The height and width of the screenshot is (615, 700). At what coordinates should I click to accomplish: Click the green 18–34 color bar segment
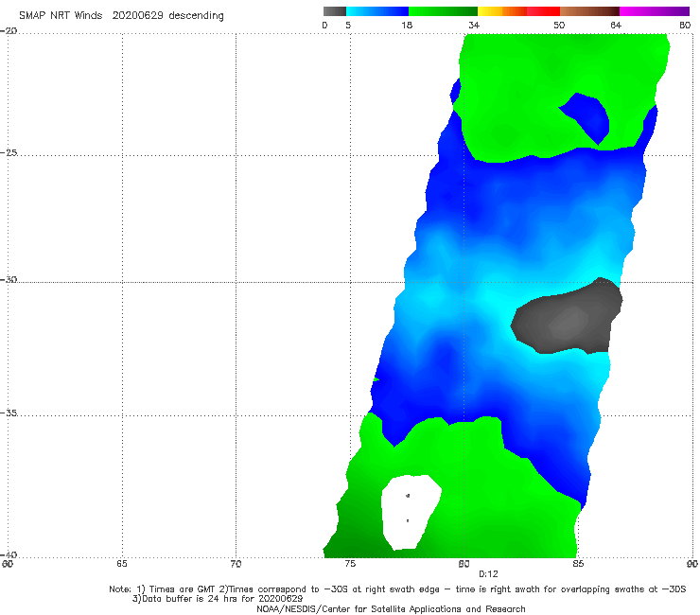tap(443, 11)
